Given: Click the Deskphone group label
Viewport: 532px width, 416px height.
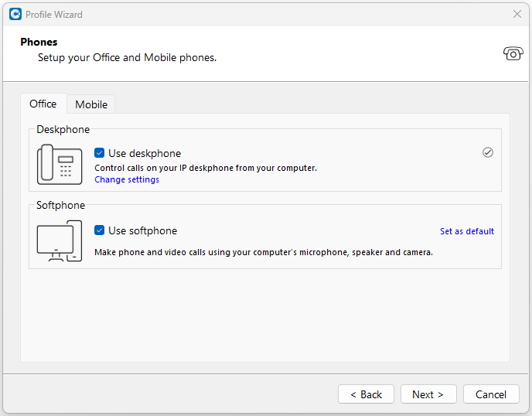Looking at the screenshot, I should (63, 129).
